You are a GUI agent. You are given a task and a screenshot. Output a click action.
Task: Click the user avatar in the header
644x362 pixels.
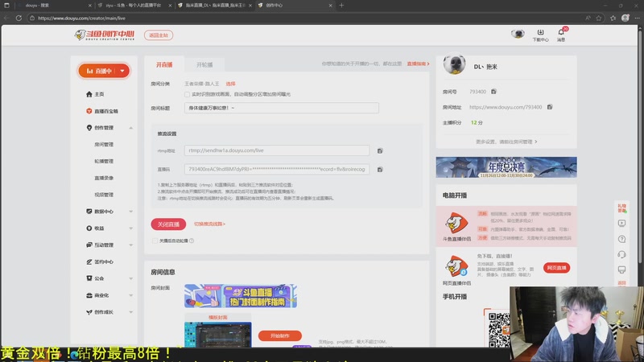(518, 34)
